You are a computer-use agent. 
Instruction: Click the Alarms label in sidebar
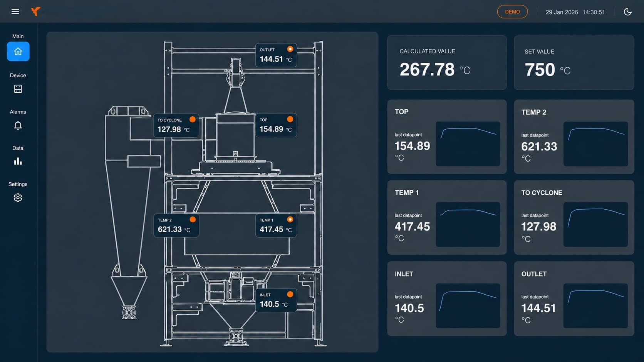(x=18, y=112)
